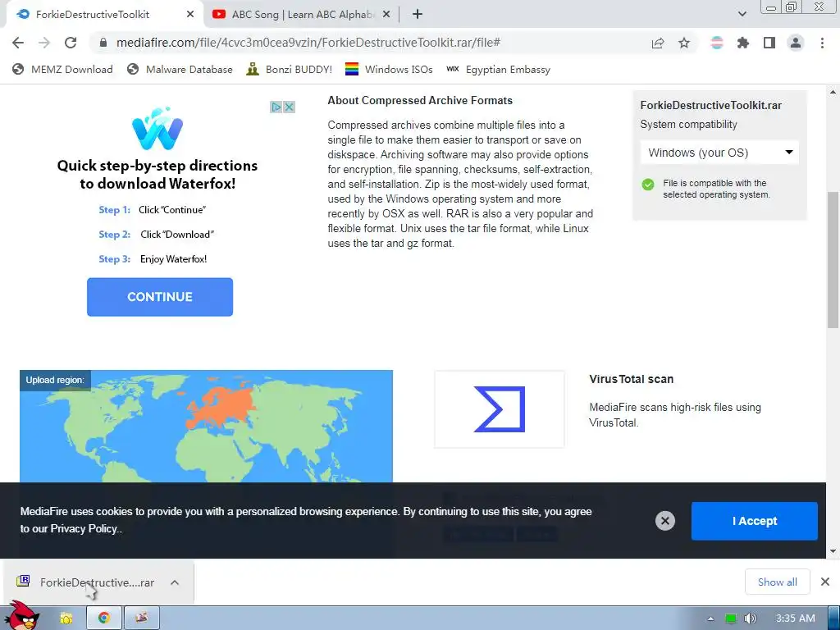
Task: Open a new tab with the plus button
Action: point(418,15)
